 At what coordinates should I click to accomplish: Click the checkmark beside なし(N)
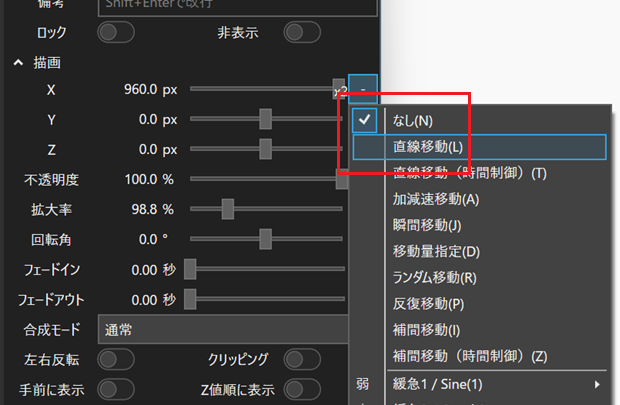pos(366,120)
